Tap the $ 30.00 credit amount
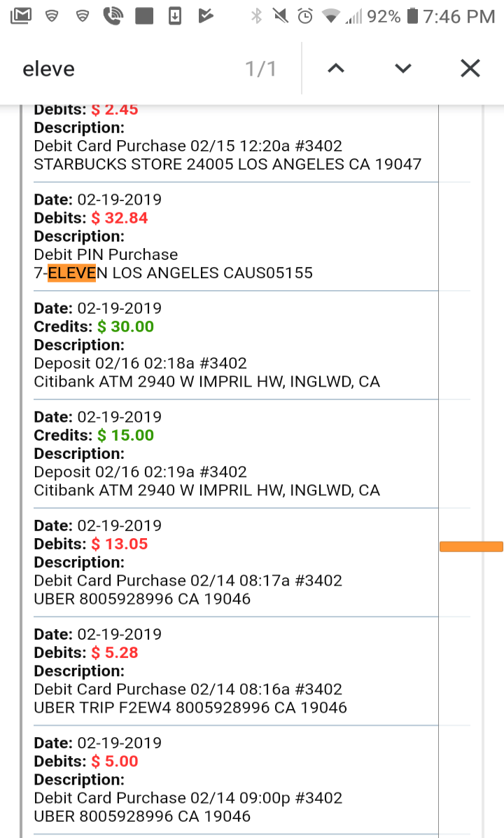The image size is (504, 838). click(125, 327)
